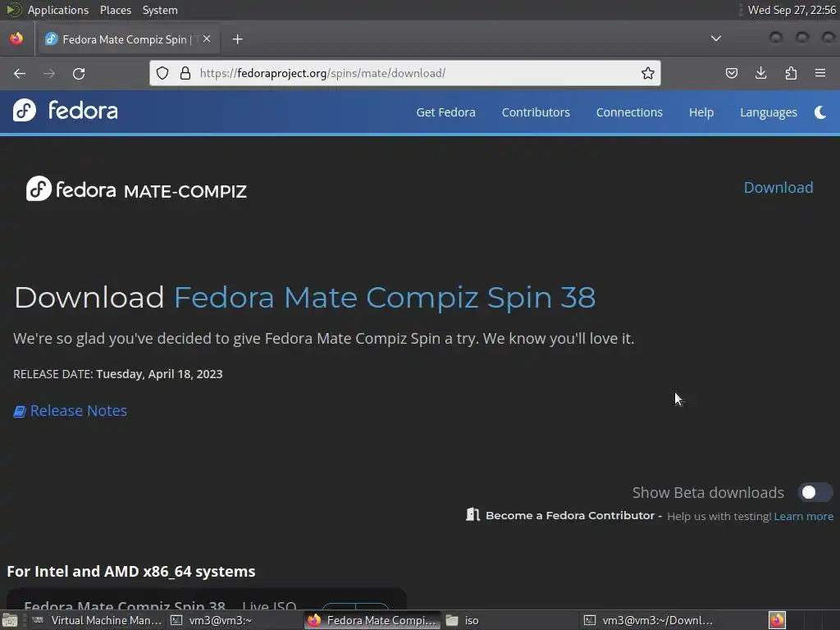The image size is (840, 630).
Task: Open Firefox application hamburger menu
Action: click(820, 73)
